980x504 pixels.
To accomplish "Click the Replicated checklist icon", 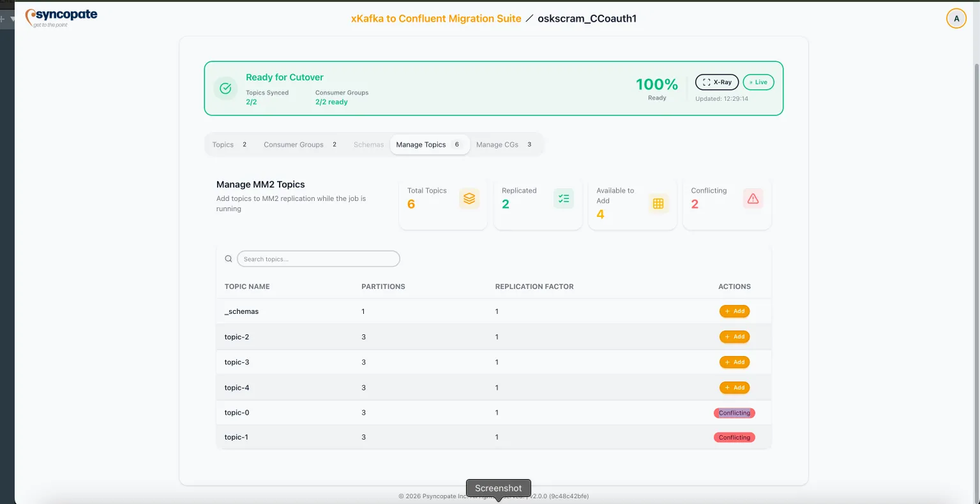I will click(x=564, y=198).
